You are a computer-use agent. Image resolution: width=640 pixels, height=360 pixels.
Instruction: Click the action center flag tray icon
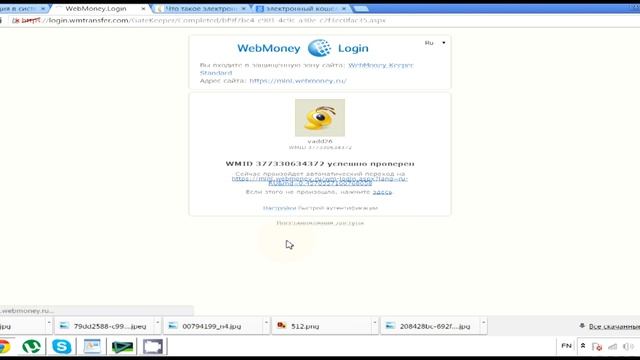click(597, 347)
